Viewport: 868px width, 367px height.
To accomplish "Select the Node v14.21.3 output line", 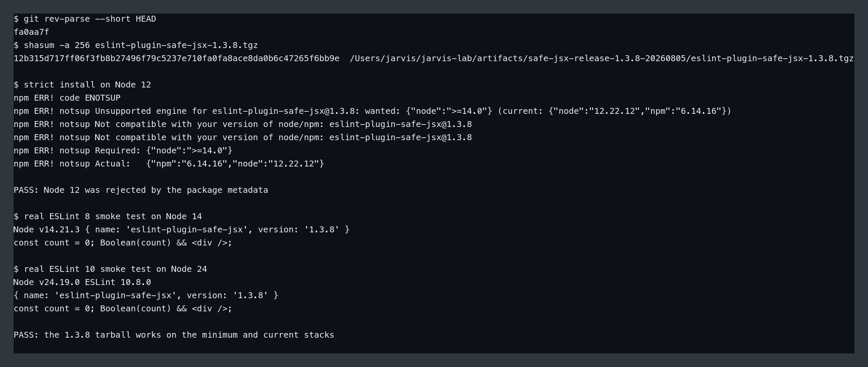I will pyautogui.click(x=182, y=230).
